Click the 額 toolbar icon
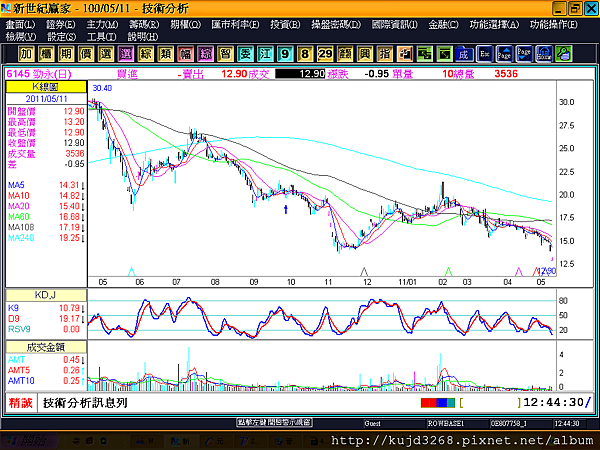The image size is (600, 450). pyautogui.click(x=345, y=54)
